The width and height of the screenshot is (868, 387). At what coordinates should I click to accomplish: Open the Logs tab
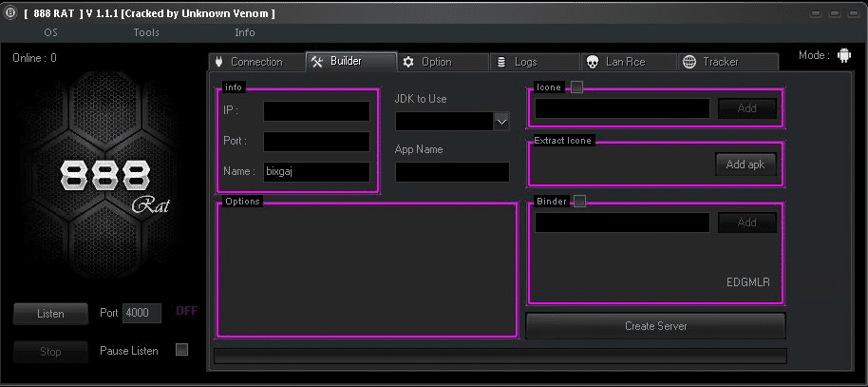(x=535, y=62)
